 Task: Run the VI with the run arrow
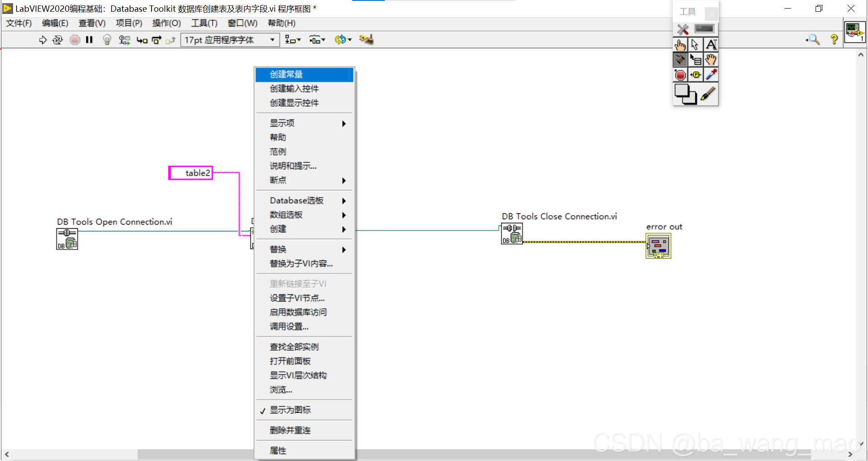coord(43,40)
